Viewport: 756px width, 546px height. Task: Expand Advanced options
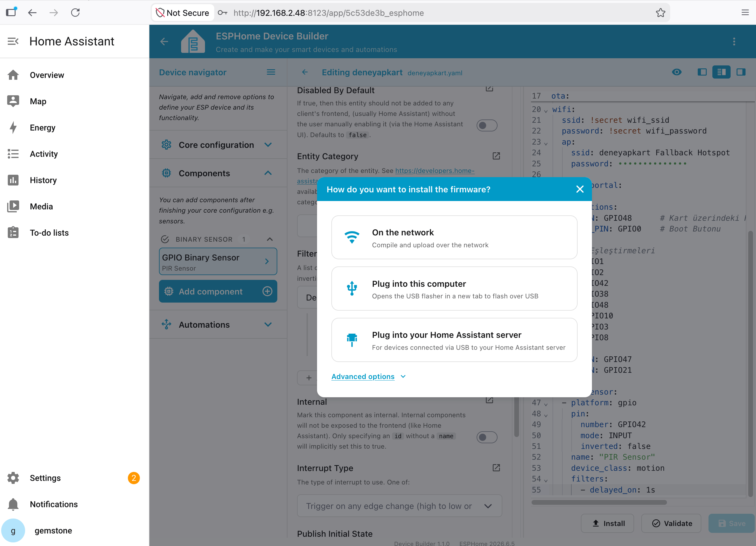368,376
